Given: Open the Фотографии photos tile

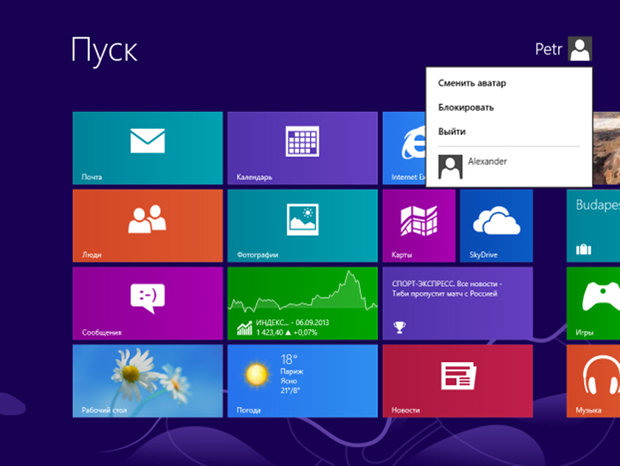Looking at the screenshot, I should (302, 225).
